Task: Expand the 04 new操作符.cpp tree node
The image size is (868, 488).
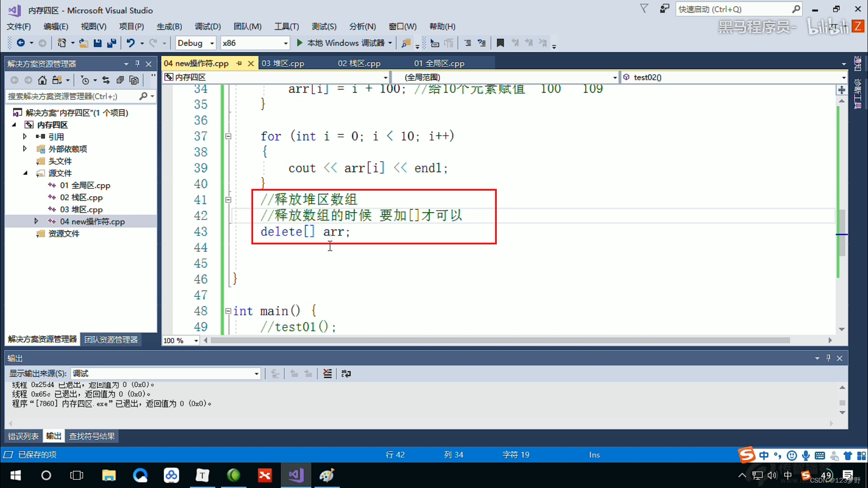Action: (x=36, y=221)
